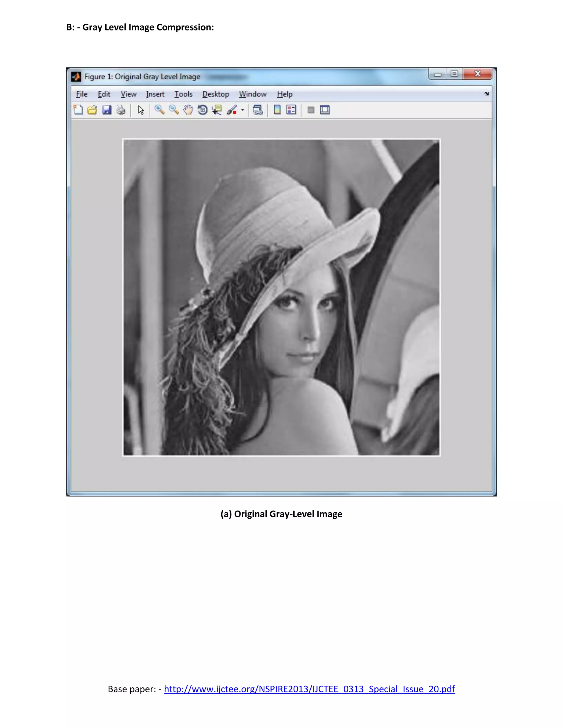Viewport: 563px width, 728px height.
Task: Click the Link Plot icon
Action: point(258,110)
